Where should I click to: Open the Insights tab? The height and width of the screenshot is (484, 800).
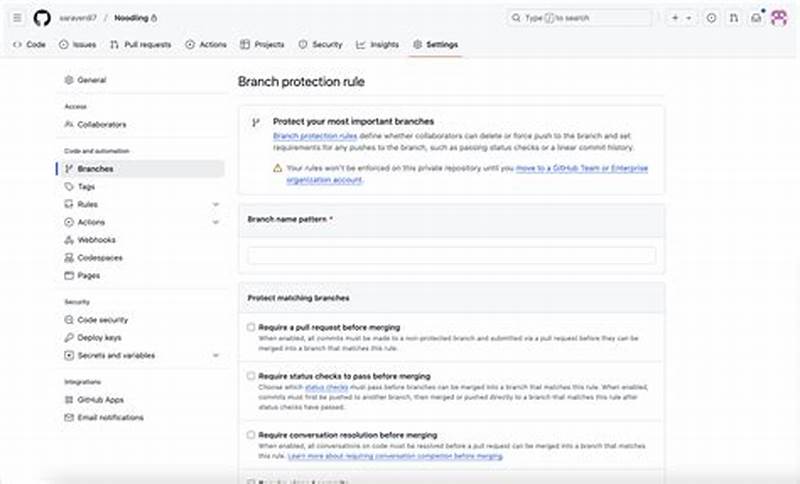(x=378, y=44)
